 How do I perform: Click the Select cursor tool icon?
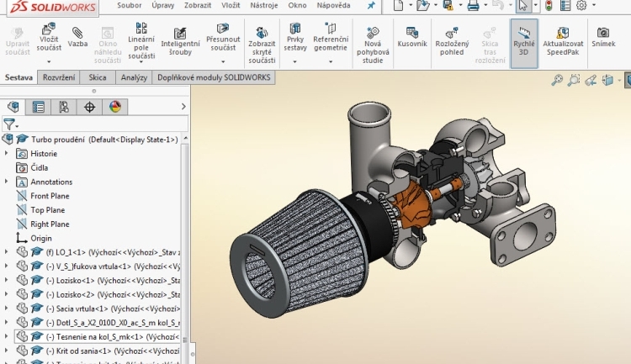click(523, 6)
